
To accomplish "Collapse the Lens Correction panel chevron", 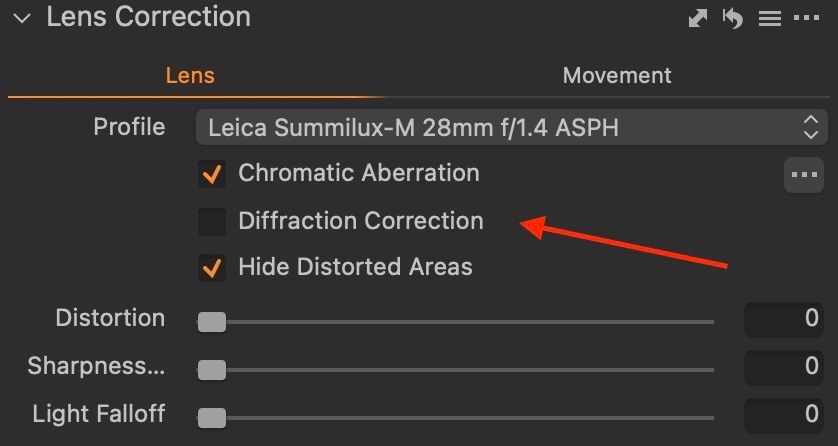I will 22,18.
